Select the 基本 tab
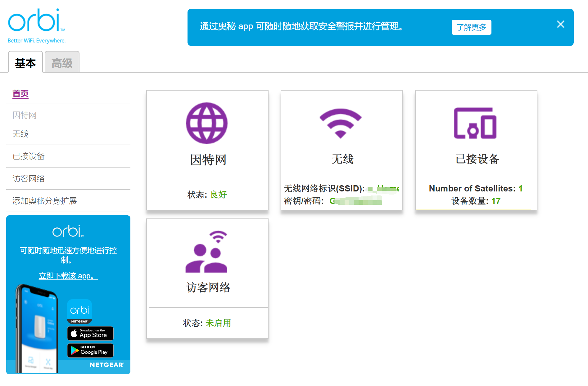The image size is (588, 386). (x=25, y=63)
